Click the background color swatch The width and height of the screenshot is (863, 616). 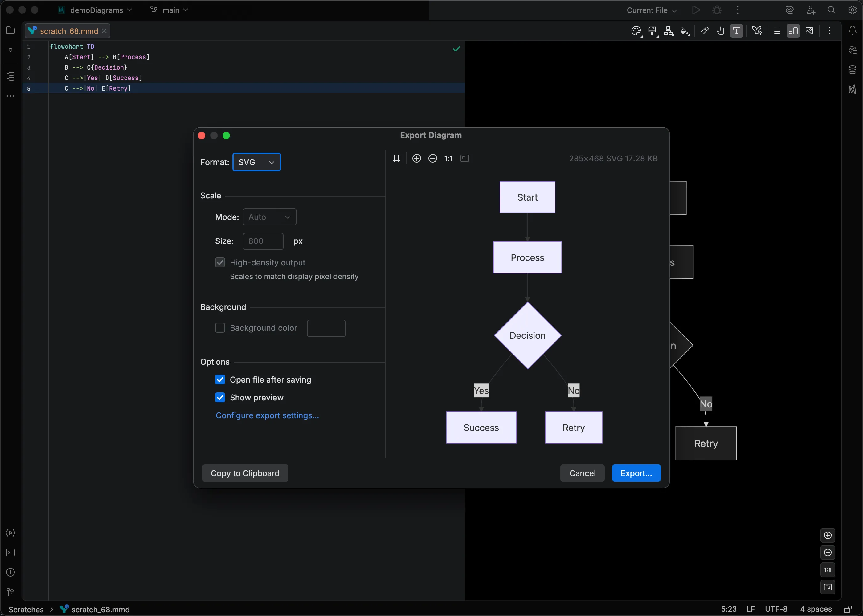coord(326,328)
